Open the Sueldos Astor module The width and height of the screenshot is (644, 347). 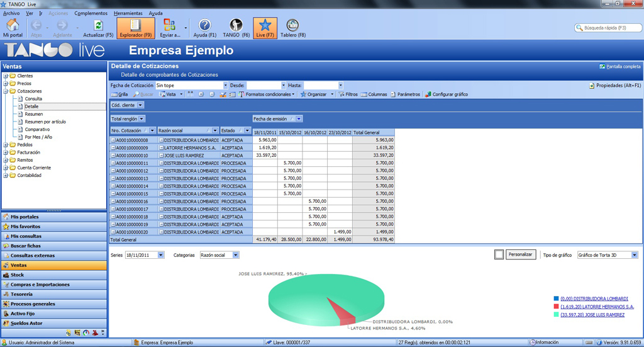click(x=54, y=323)
